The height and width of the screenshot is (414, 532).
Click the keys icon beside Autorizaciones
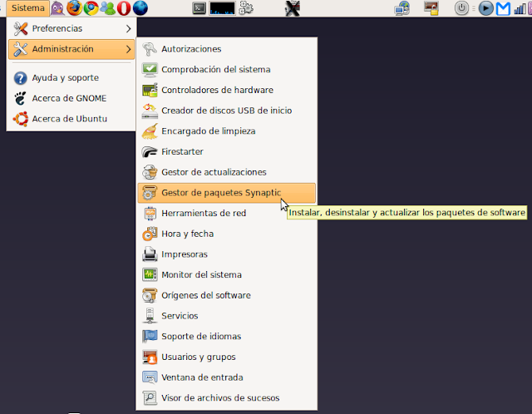(150, 49)
